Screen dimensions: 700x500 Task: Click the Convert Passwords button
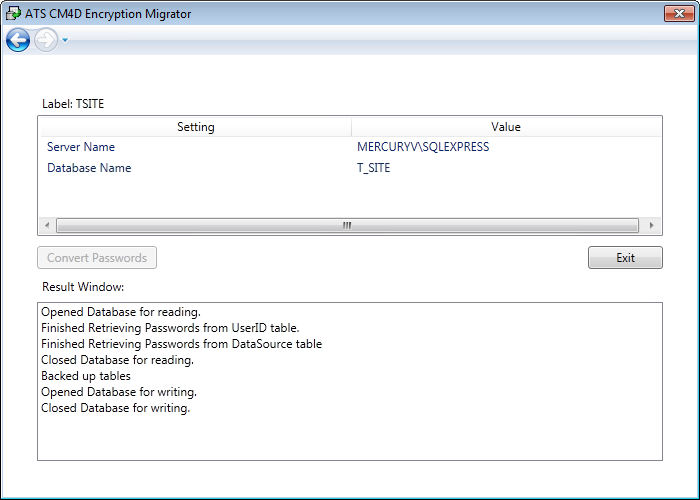[97, 258]
